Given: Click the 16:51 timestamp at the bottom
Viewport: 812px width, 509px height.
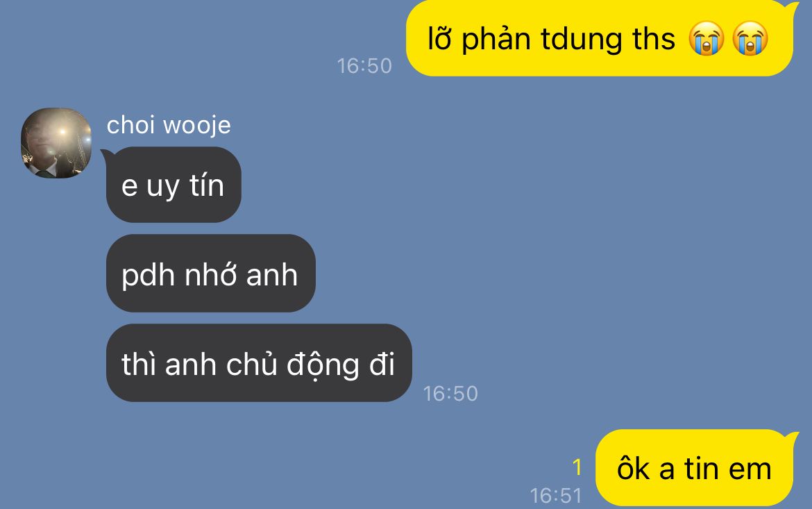Looking at the screenshot, I should click(x=556, y=496).
